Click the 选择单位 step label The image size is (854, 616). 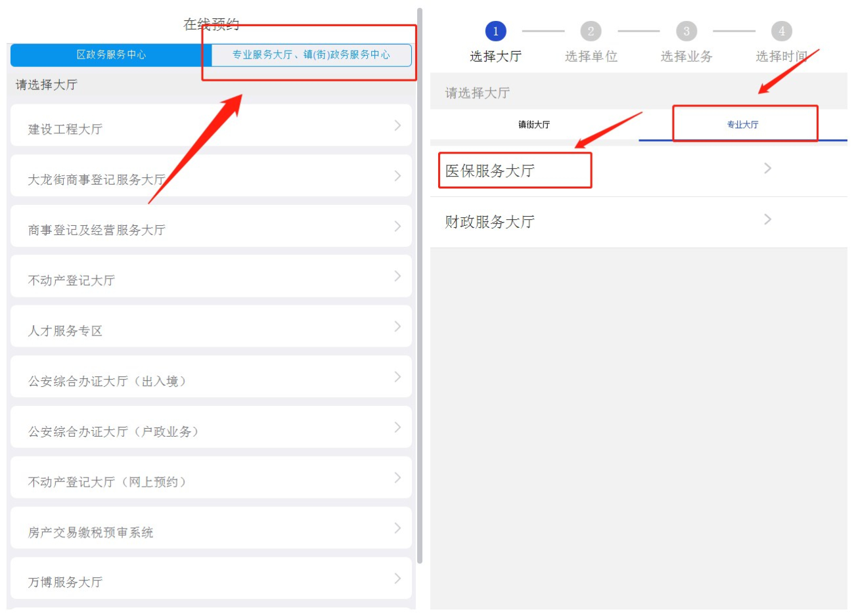pos(591,56)
